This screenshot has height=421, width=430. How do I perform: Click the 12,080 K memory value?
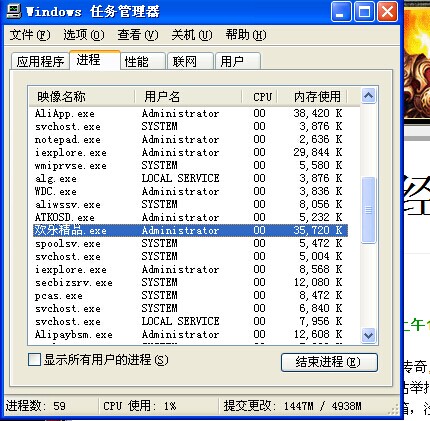[318, 282]
